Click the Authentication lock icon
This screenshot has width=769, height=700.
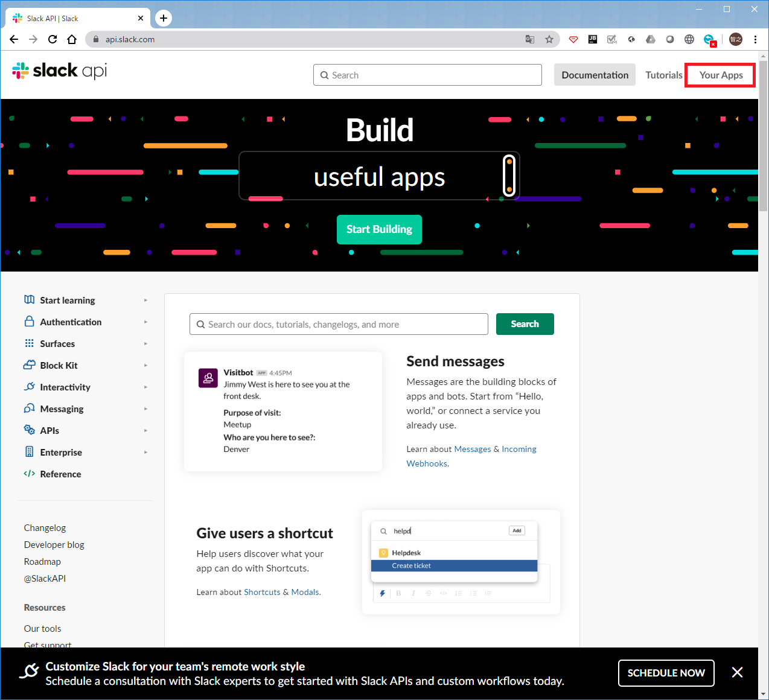pos(29,322)
